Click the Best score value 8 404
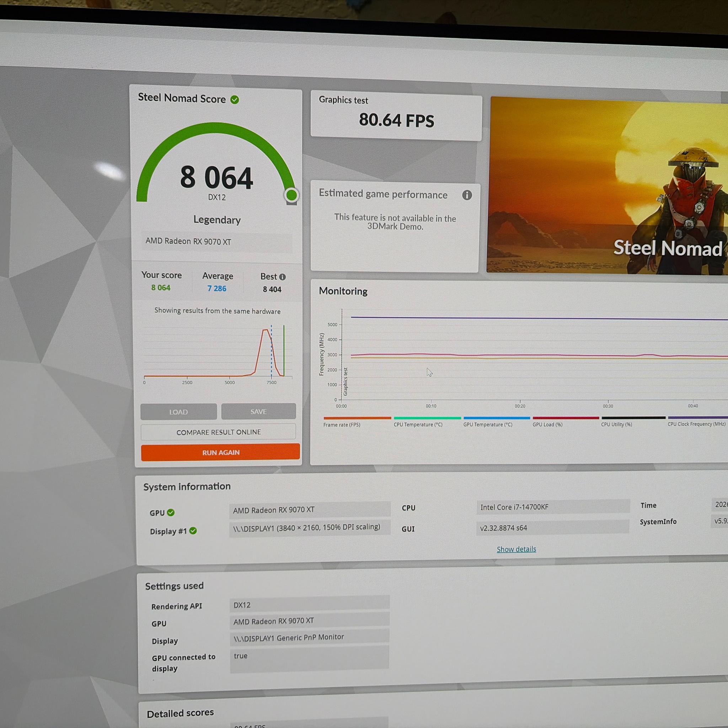Viewport: 728px width, 728px height. click(272, 289)
